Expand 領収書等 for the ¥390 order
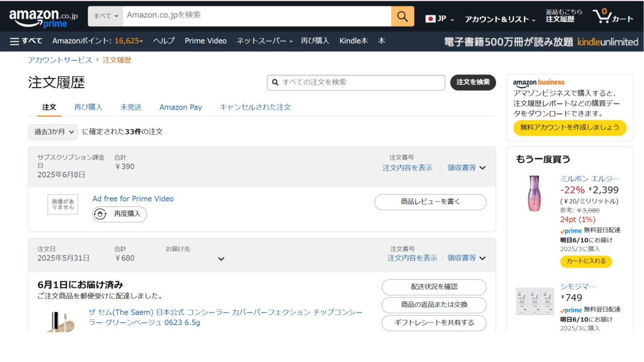Viewport: 644px width, 362px height. (x=466, y=168)
